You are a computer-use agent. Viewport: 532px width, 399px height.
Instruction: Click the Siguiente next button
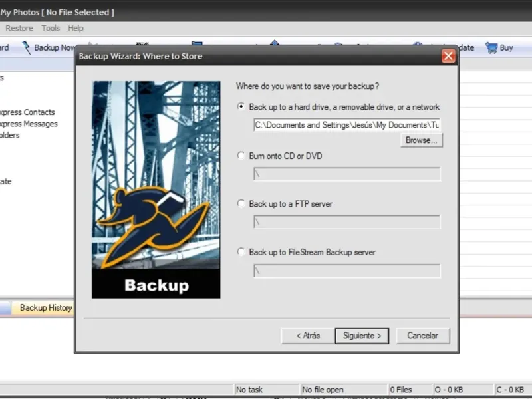[362, 336]
